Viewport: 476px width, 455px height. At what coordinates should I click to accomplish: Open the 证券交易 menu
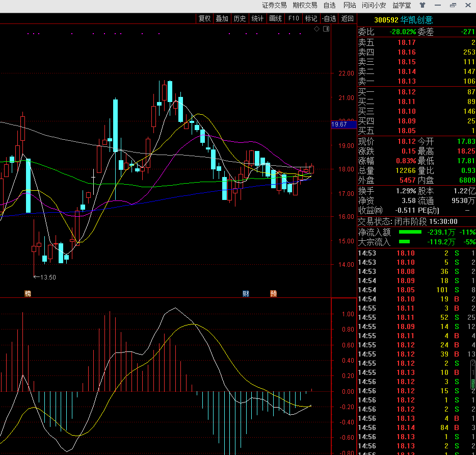[x=274, y=6]
